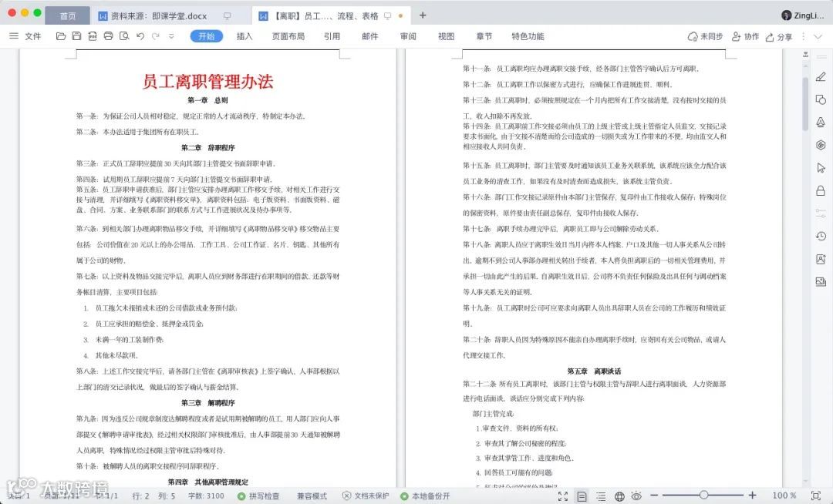Click the Save icon in quick toolbar
Viewport: 833px width, 504px height.
tap(76, 36)
